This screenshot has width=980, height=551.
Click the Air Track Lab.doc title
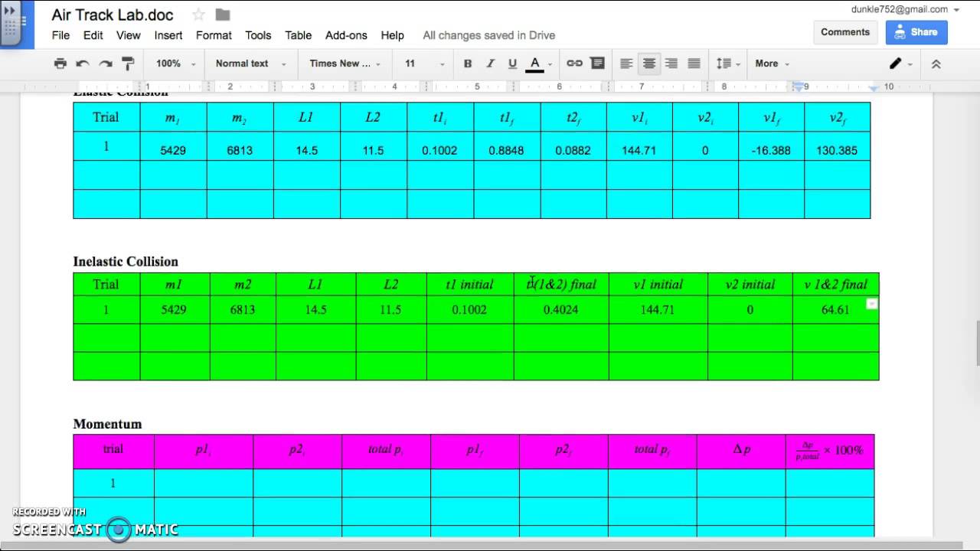coord(113,15)
